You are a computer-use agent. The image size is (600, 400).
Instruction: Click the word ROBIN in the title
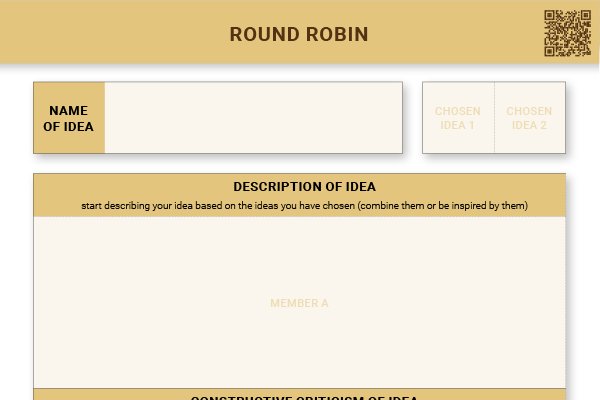[x=337, y=34]
